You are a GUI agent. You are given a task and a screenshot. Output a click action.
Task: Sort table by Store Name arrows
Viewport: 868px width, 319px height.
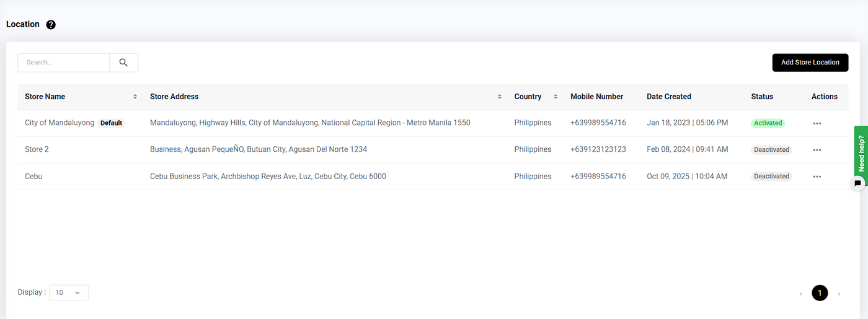point(135,97)
